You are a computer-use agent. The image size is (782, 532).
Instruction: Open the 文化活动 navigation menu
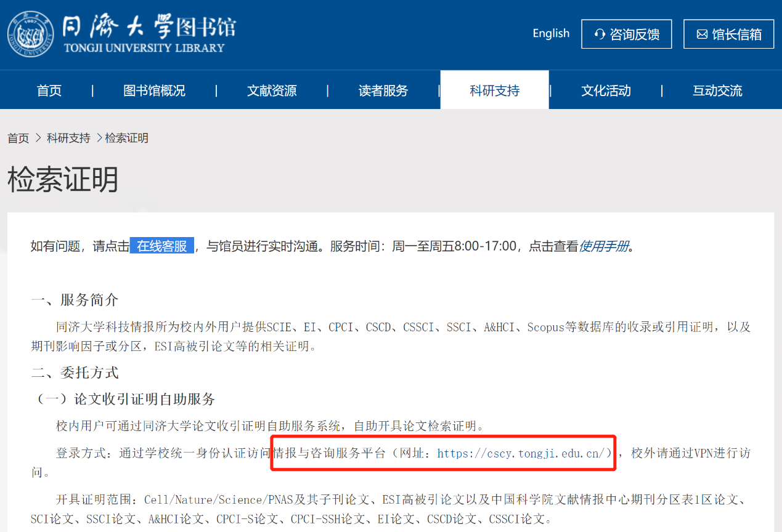(x=606, y=91)
